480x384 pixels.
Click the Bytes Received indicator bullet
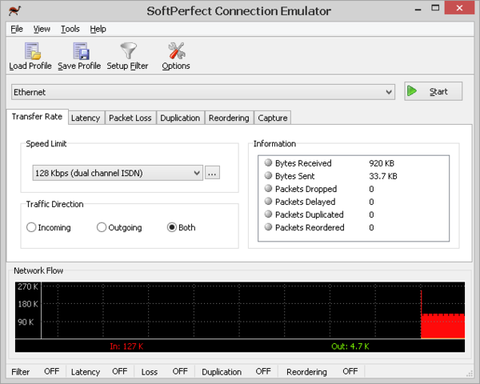click(268, 163)
